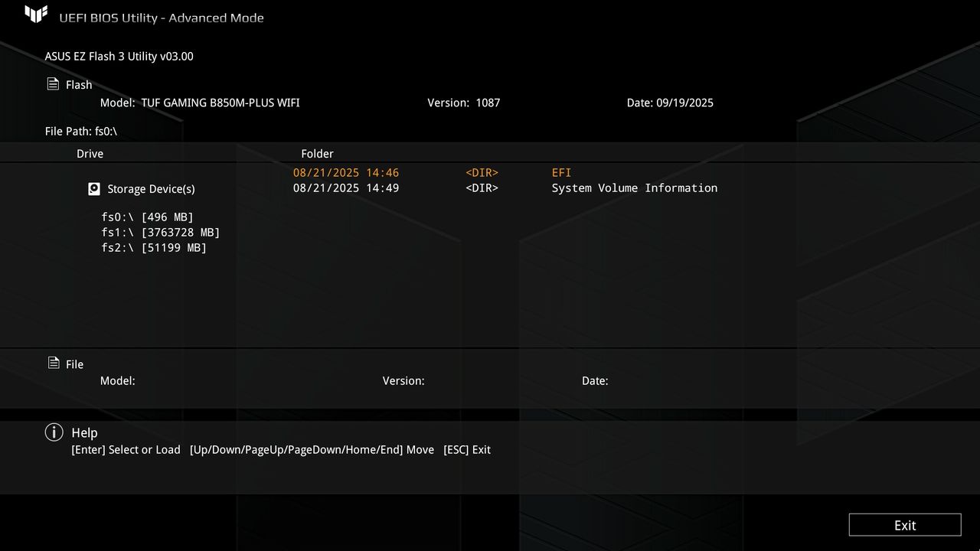The width and height of the screenshot is (980, 551).
Task: Collapse the EFI folder entry
Action: 561,172
